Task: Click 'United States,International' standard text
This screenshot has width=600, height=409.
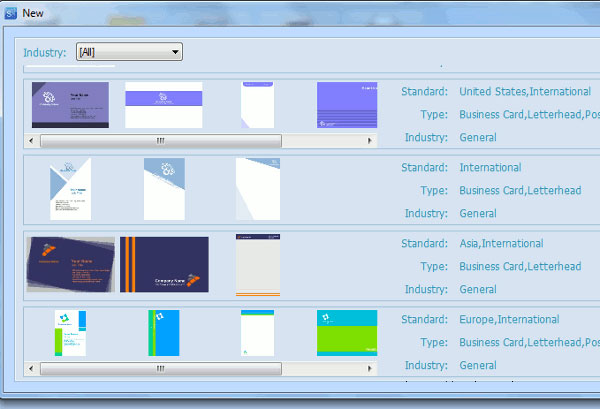Action: (525, 91)
